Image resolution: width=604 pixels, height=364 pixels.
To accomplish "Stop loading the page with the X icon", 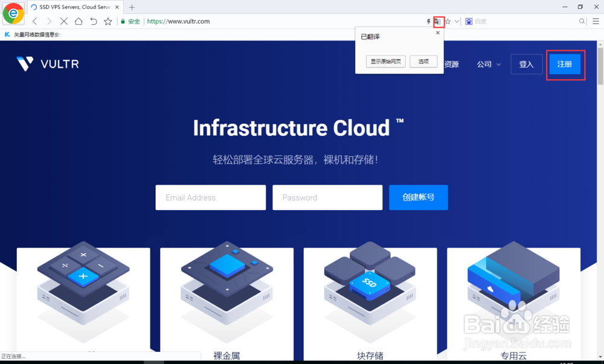I will tap(64, 21).
